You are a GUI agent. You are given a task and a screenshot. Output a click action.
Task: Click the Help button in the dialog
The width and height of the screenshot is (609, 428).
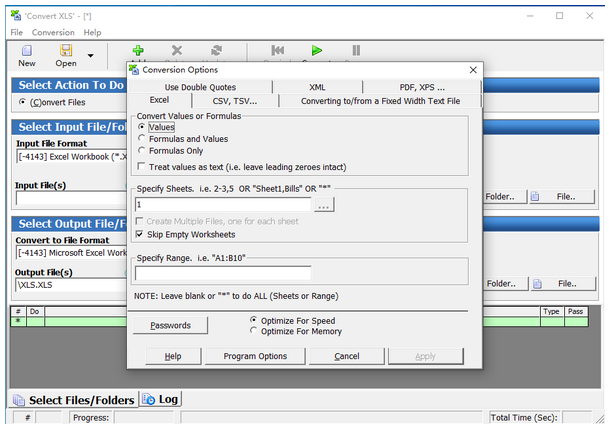tap(173, 356)
